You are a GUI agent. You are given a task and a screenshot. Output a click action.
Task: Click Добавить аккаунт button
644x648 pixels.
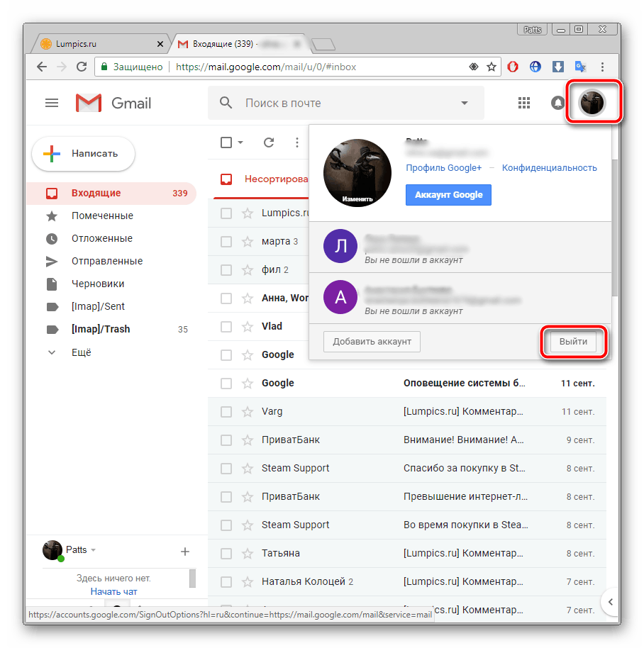click(372, 341)
